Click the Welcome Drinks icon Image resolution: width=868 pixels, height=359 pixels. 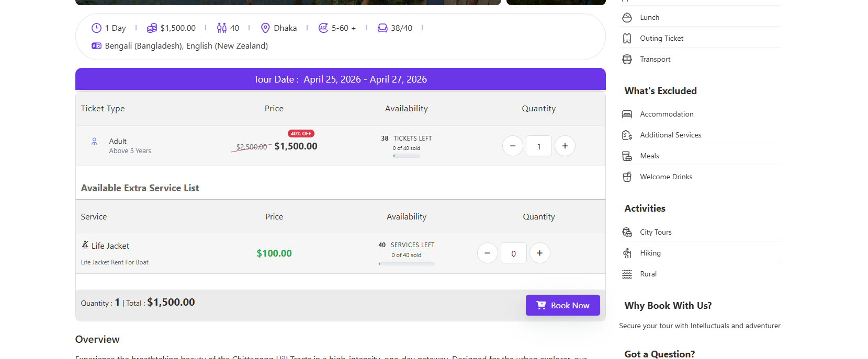[x=627, y=177]
